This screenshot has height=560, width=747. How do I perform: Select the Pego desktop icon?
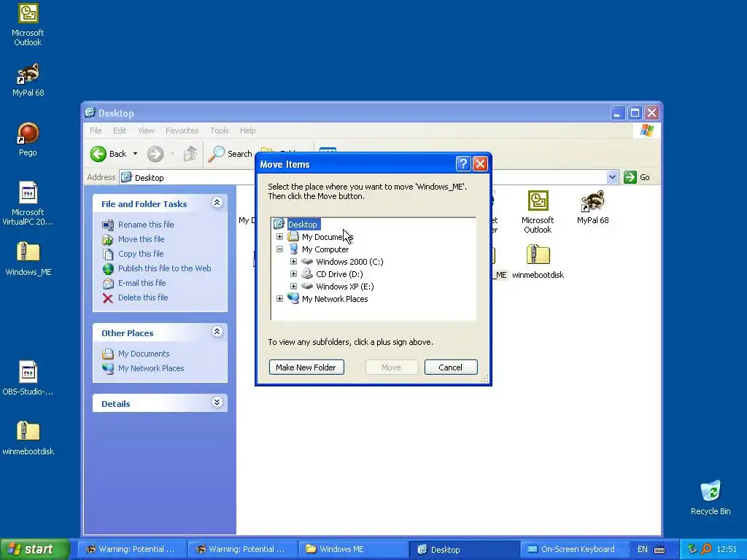28,139
